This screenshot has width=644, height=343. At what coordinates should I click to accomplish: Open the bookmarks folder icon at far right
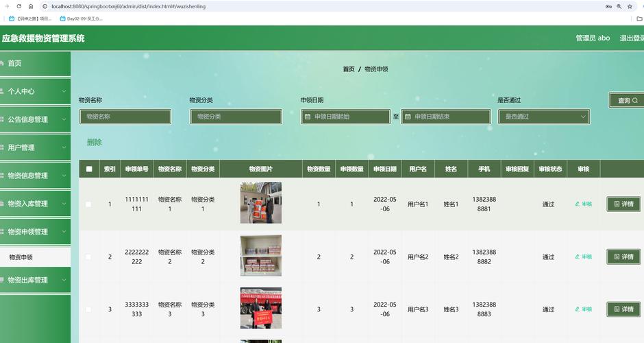pos(639,19)
